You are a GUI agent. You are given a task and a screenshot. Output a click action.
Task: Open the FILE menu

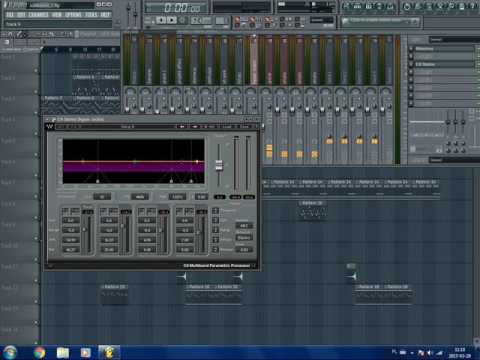pos(10,15)
